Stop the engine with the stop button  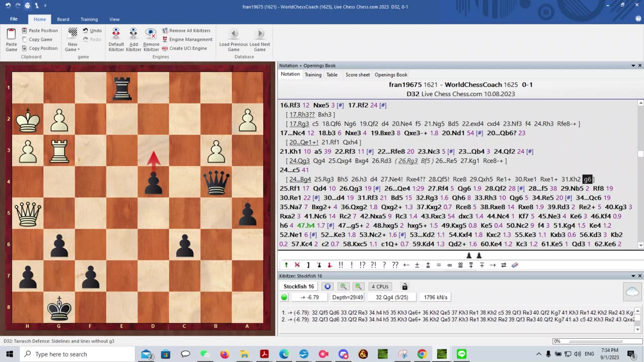[x=328, y=287]
